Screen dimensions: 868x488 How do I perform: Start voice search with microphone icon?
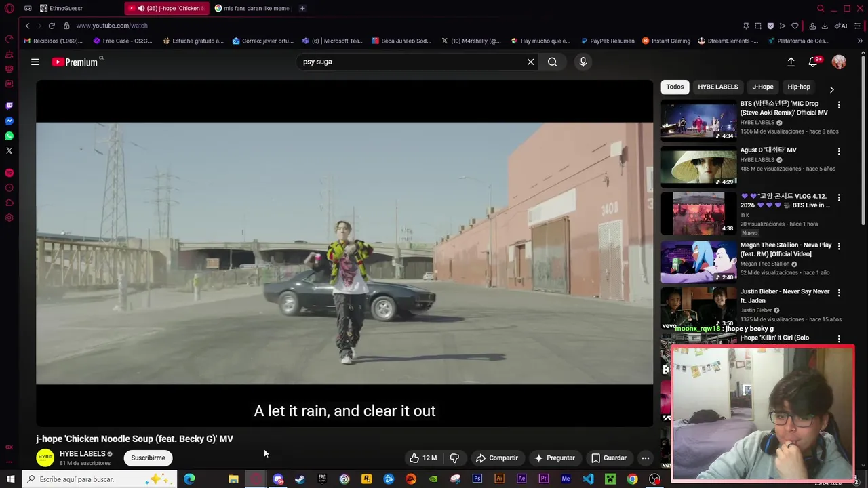[583, 62]
